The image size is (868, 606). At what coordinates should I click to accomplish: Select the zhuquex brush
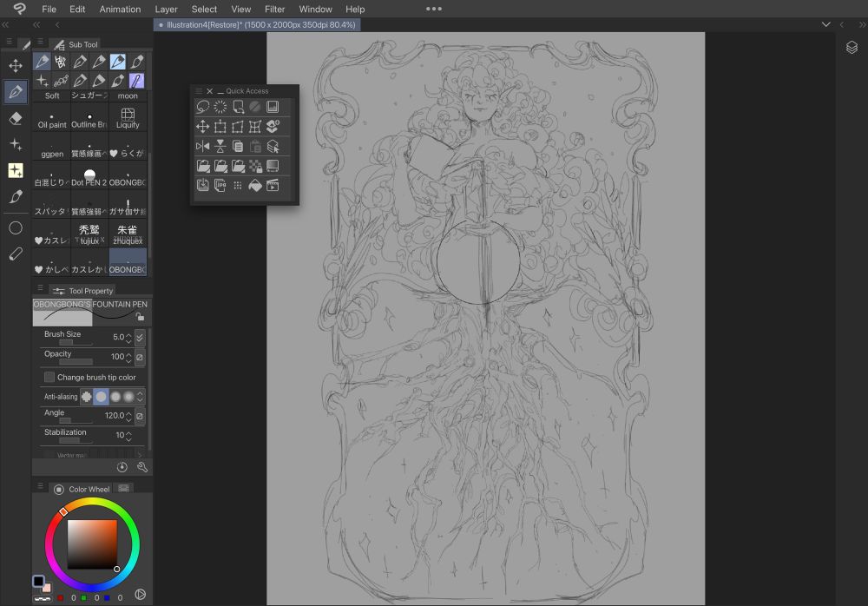point(128,234)
